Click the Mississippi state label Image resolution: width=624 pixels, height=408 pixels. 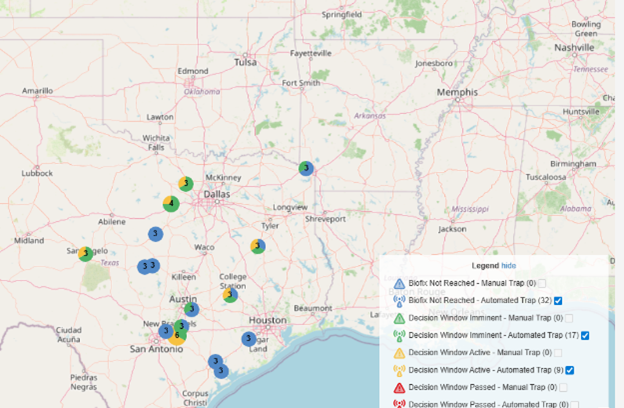click(470, 209)
